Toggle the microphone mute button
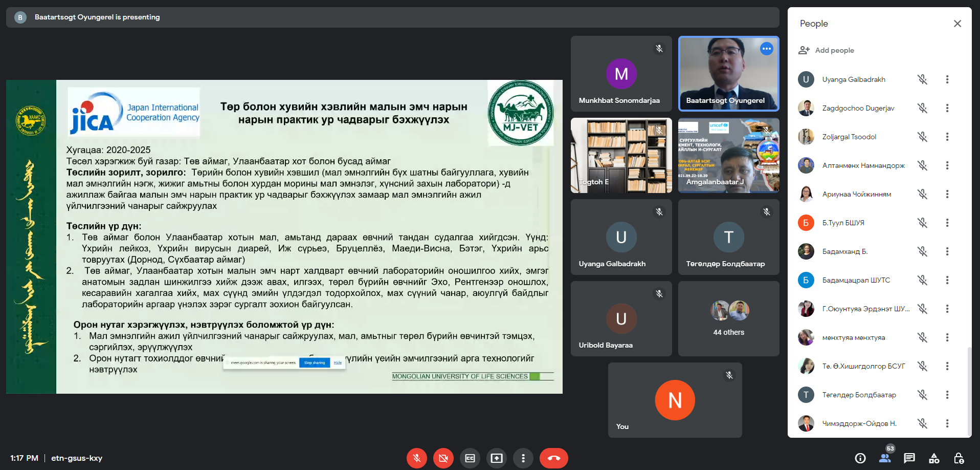 tap(416, 458)
